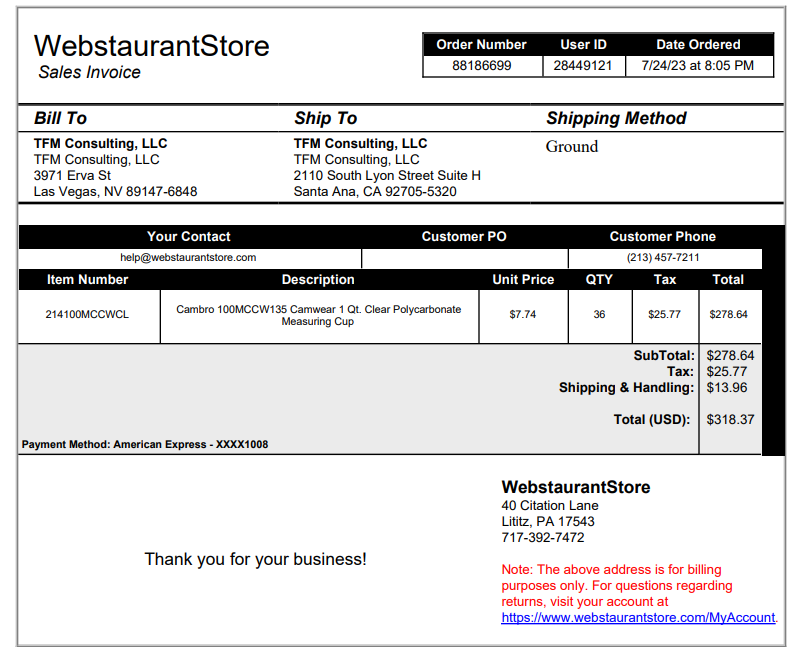Screen dimensions: 799x656
Task: Click the QTY column header
Action: click(599, 280)
